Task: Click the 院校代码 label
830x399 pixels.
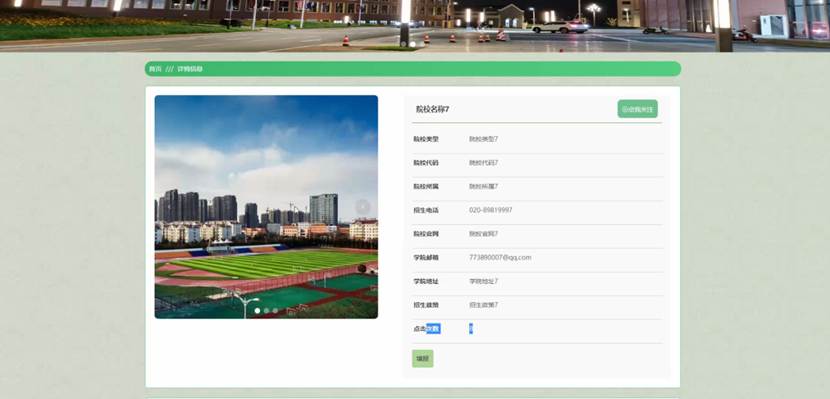Action: click(426, 163)
